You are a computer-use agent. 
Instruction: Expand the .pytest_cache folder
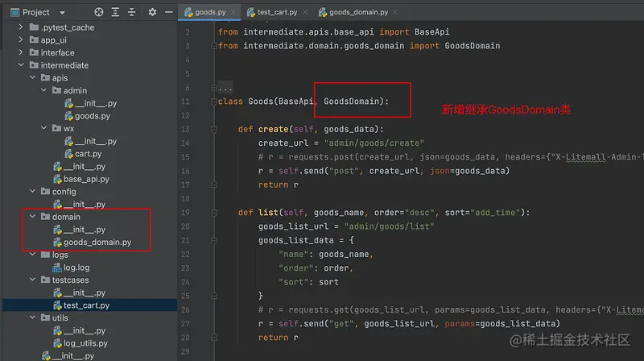tap(21, 27)
